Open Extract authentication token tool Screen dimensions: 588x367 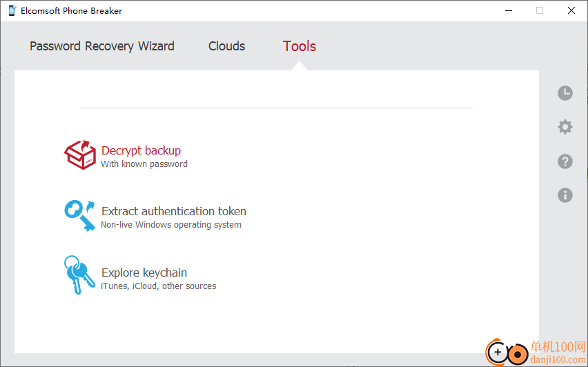click(174, 211)
